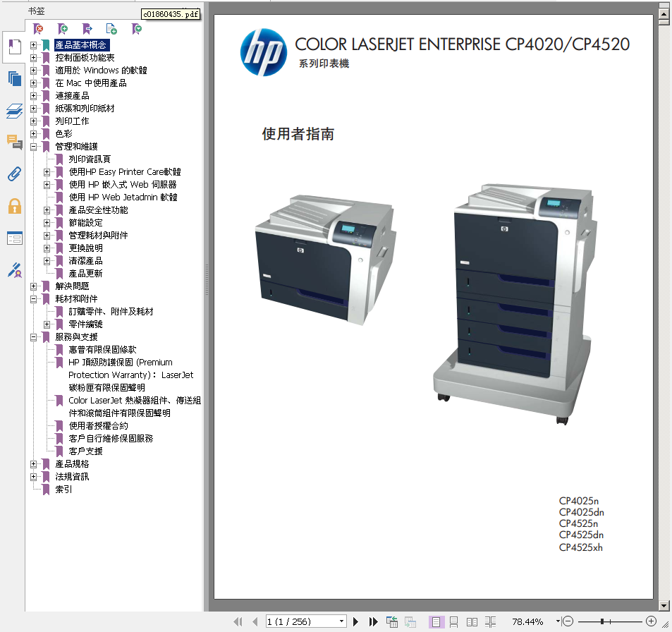Viewport: 672px width, 632px height.
Task: Open the Attachments paperclip panel
Action: [15, 174]
